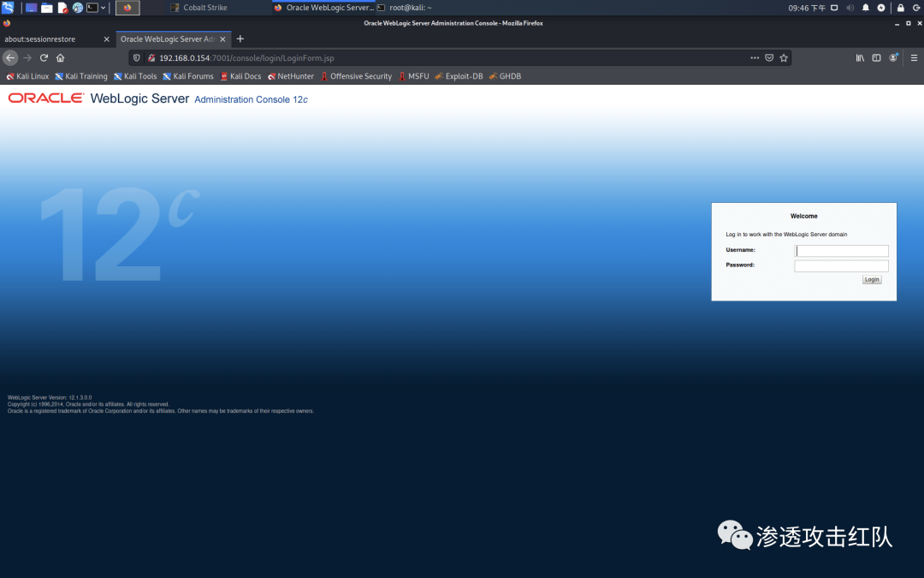Screen dimensions: 924x578
Task: Open a new browser tab
Action: pos(240,39)
